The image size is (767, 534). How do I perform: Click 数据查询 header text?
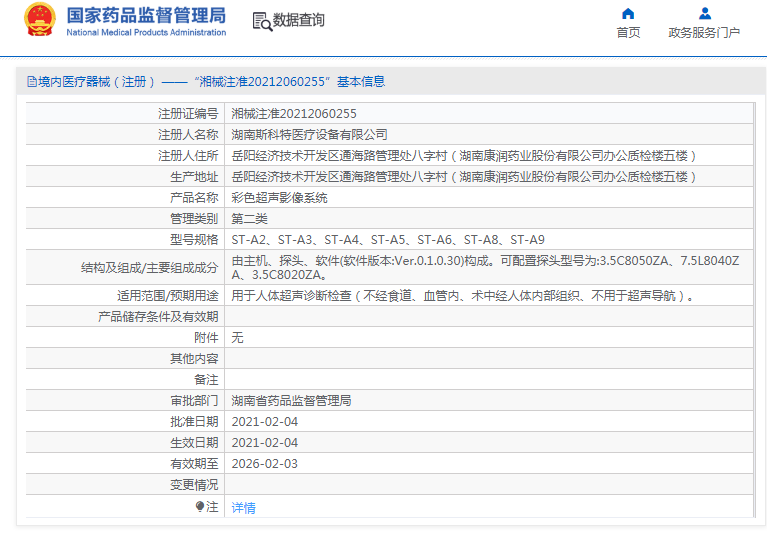[x=298, y=20]
